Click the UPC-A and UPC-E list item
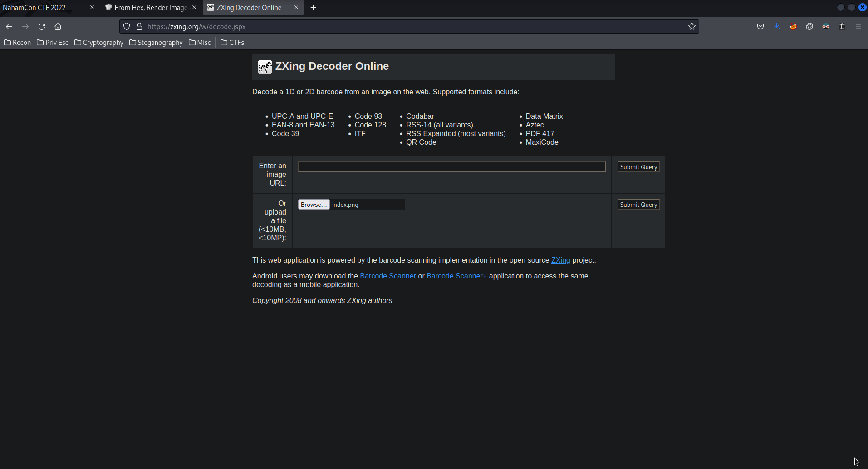Viewport: 868px width, 469px height. [x=302, y=117]
